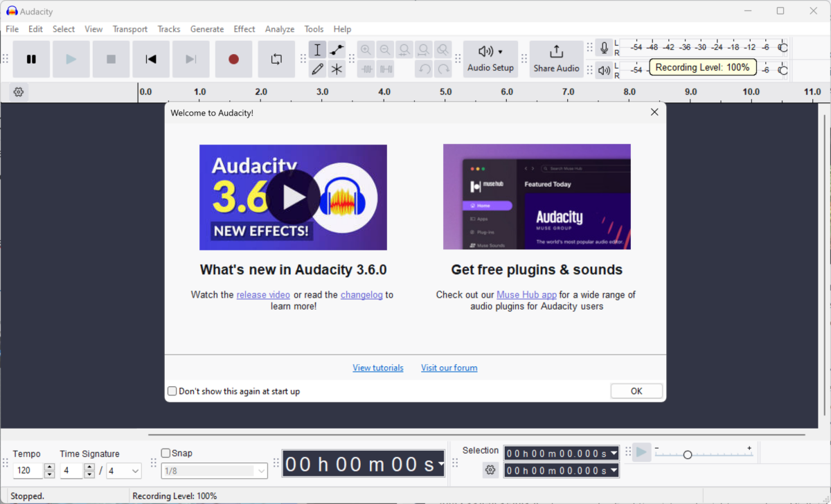831x504 pixels.
Task: Activate the Draw tool
Action: (x=317, y=69)
